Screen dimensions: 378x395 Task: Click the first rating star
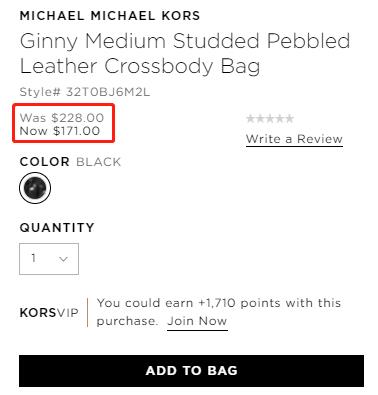coord(251,118)
